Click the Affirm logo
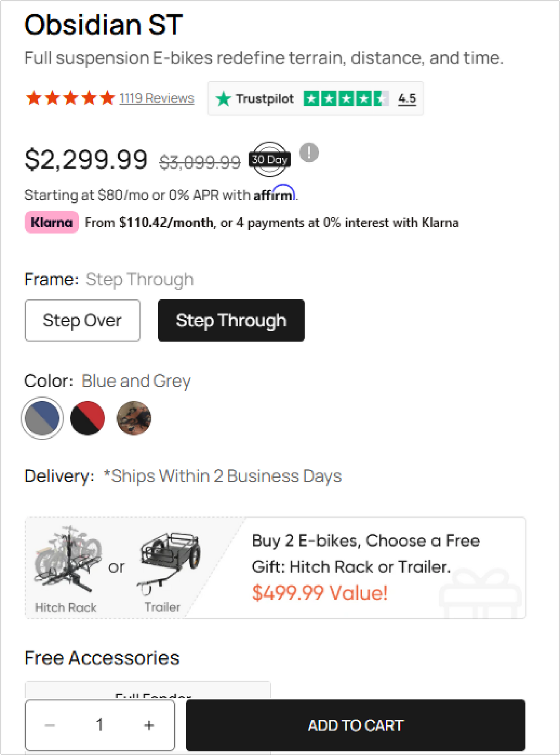Viewport: 560px width, 755px height. click(x=274, y=194)
